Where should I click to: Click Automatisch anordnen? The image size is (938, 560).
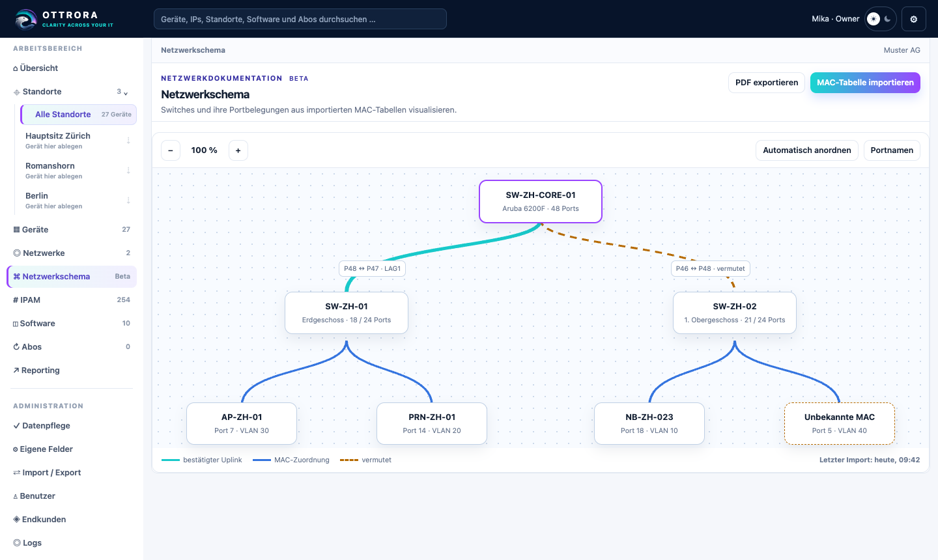807,150
